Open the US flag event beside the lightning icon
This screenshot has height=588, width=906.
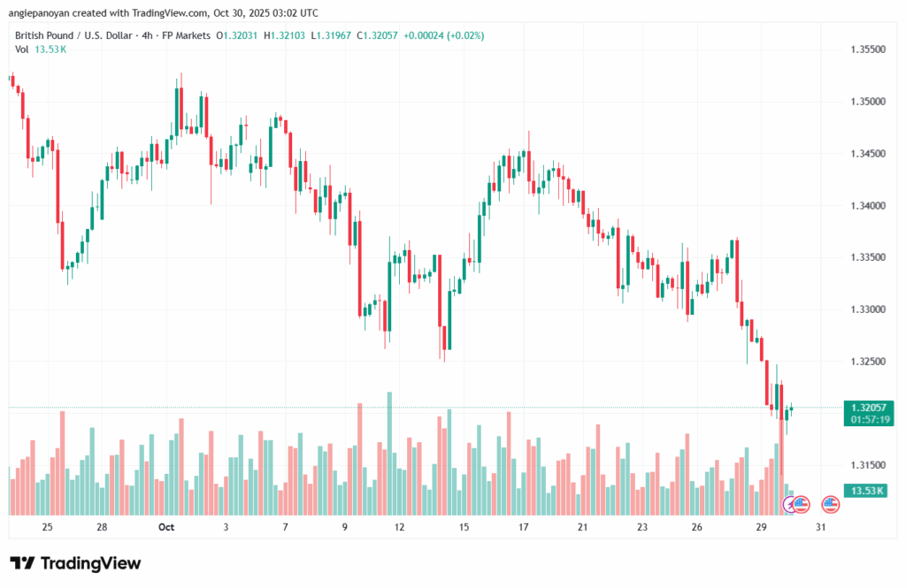(802, 504)
